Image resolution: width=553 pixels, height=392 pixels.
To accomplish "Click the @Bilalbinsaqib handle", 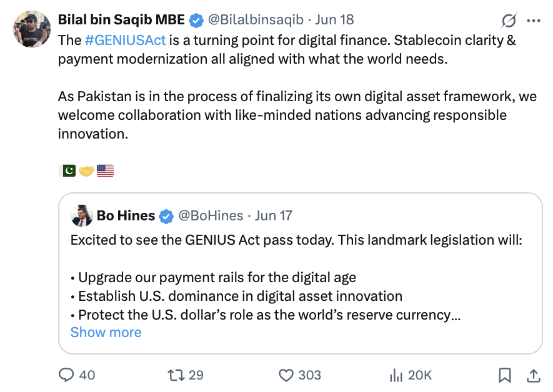I will point(256,20).
